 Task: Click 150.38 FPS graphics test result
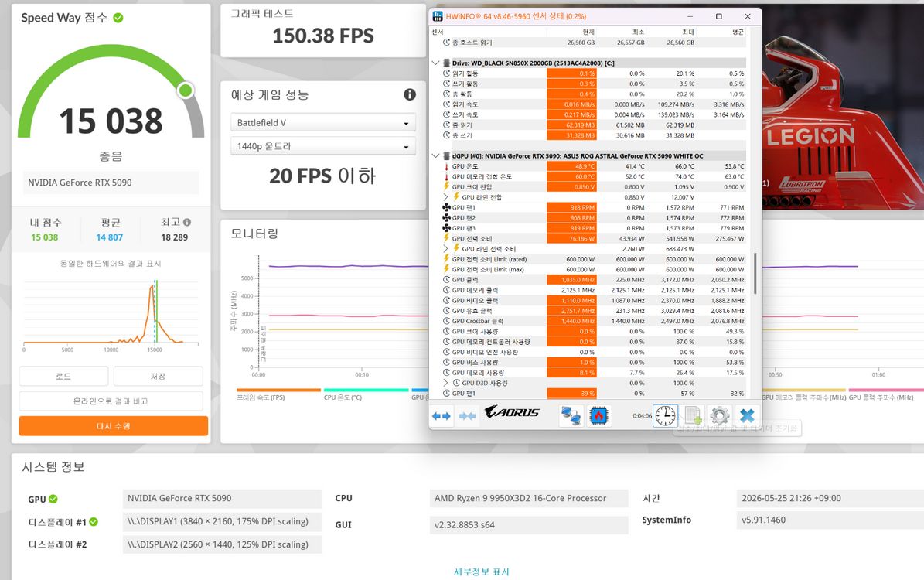tap(323, 36)
